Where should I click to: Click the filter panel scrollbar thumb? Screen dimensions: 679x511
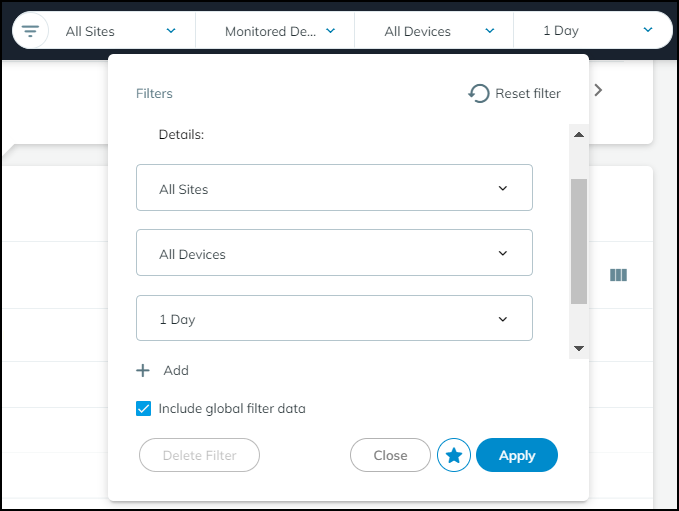tap(578, 240)
